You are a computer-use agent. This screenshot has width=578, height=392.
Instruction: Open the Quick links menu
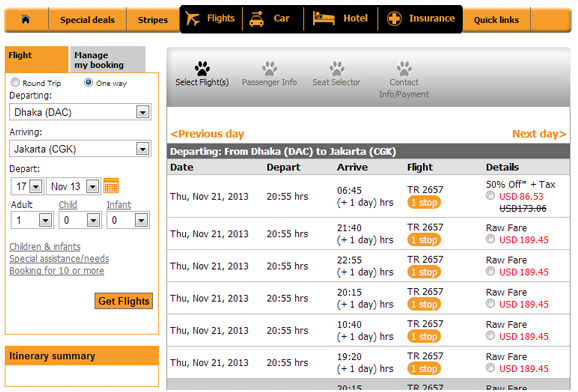tap(496, 20)
